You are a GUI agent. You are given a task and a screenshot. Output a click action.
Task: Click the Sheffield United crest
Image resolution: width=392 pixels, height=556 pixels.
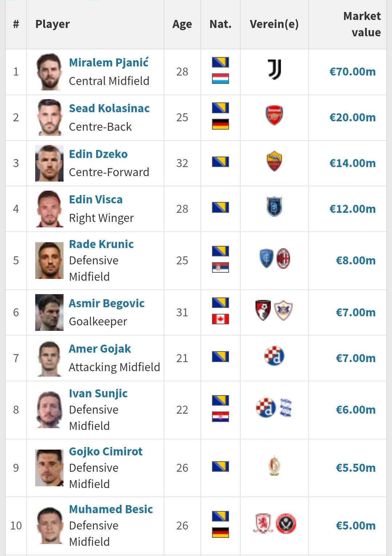coord(286,524)
